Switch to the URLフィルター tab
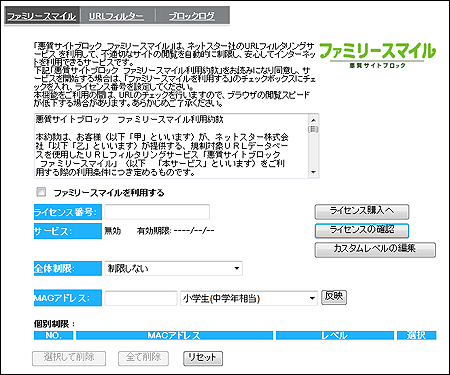Image resolution: width=450 pixels, height=375 pixels. [x=116, y=16]
